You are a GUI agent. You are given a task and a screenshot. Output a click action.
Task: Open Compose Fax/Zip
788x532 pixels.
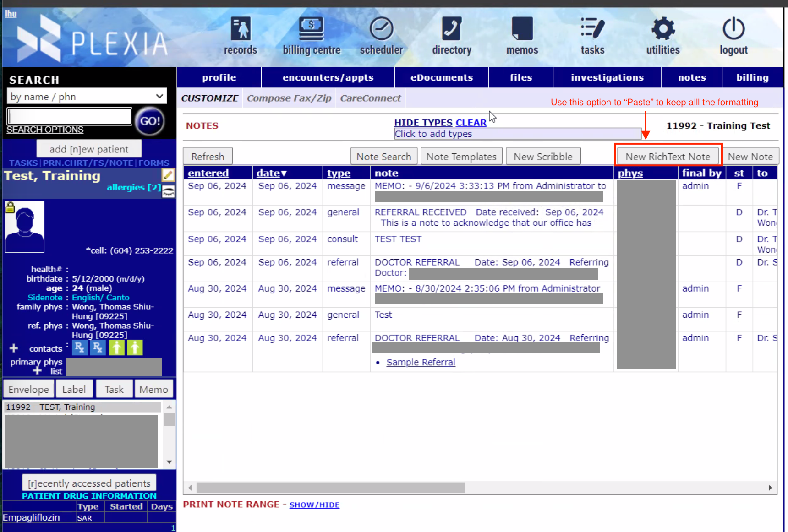289,98
